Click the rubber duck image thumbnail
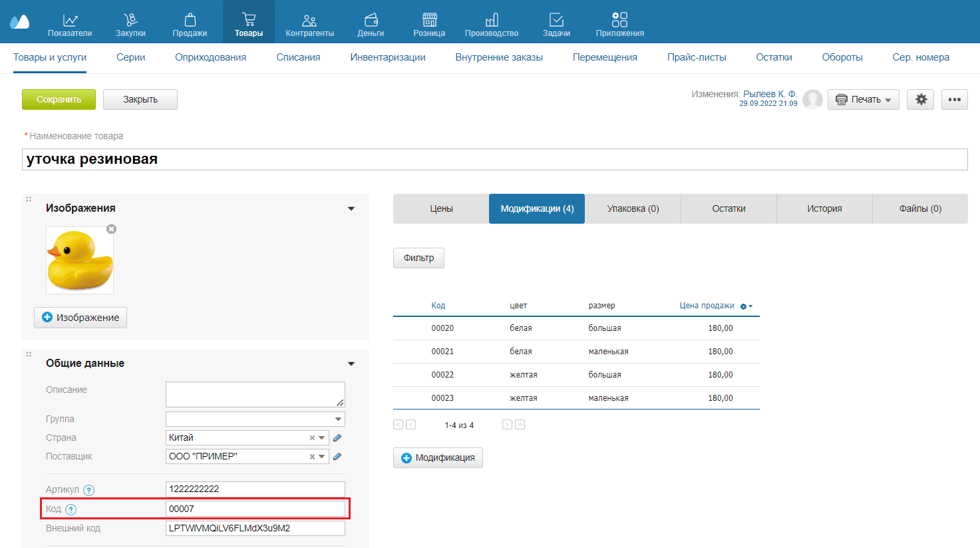Screen dimensions: 980x548 80,261
